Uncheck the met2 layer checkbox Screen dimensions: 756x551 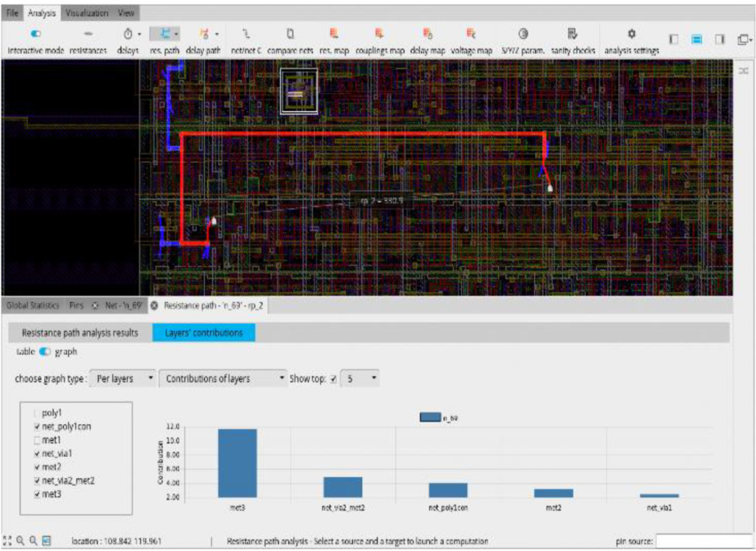tap(37, 467)
